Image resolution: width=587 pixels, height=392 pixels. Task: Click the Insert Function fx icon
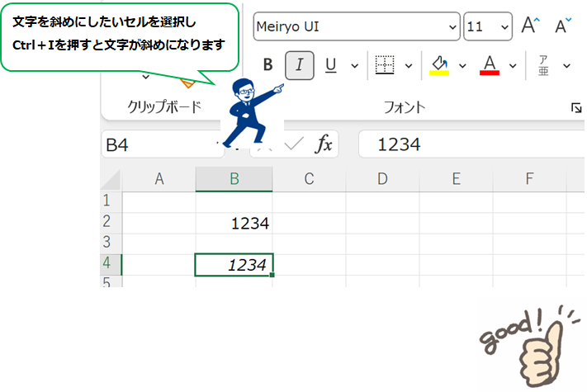325,145
